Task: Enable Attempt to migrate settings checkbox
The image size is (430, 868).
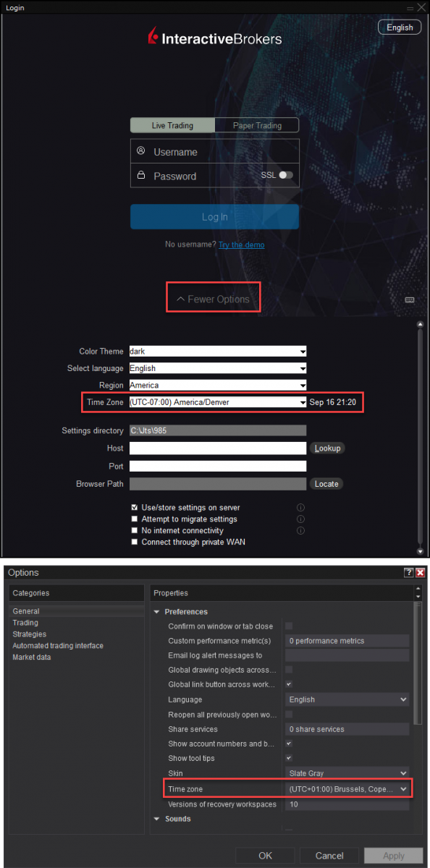Action: 135,519
